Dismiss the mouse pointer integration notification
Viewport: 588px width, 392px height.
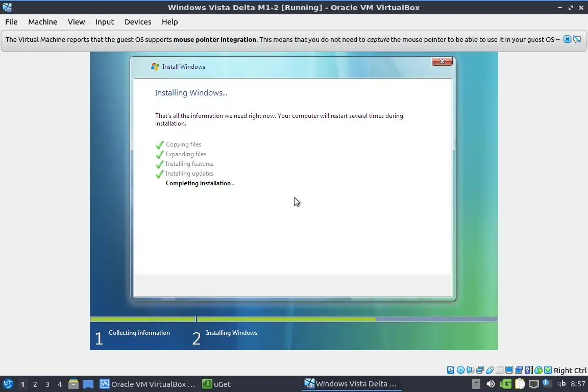point(567,39)
